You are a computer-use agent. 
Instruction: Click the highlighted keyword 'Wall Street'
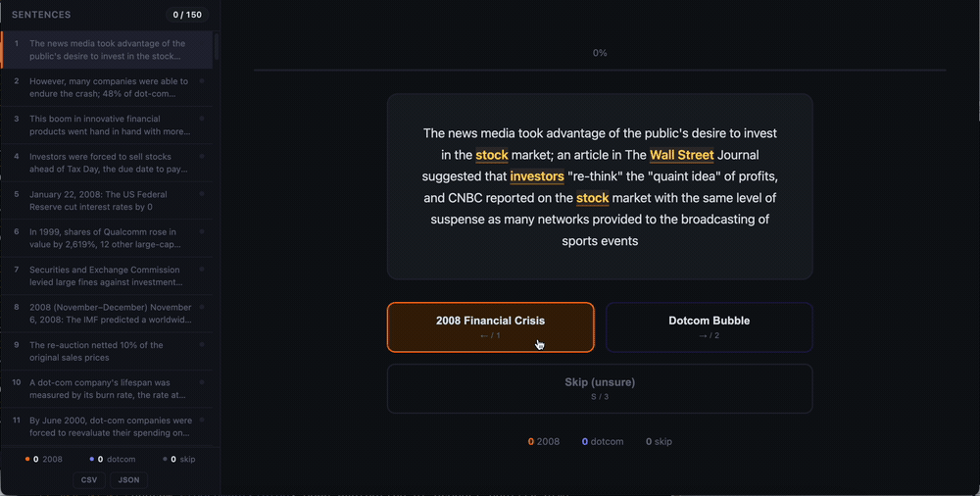point(681,155)
